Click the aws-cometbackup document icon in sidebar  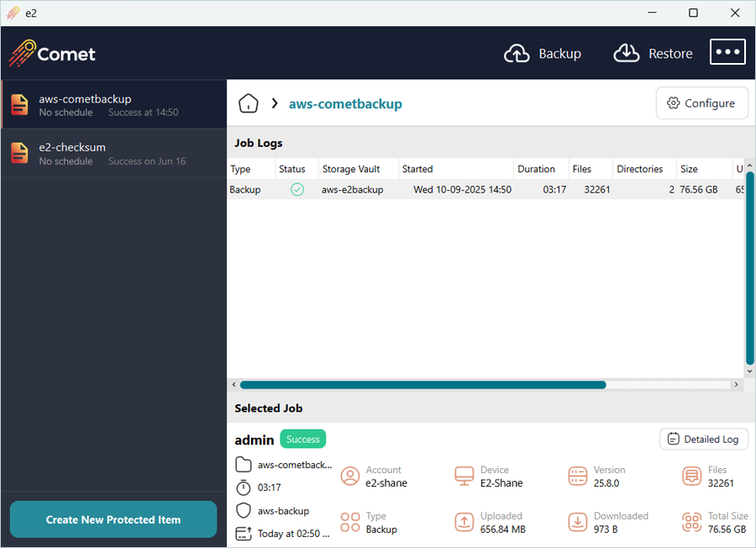(x=20, y=105)
